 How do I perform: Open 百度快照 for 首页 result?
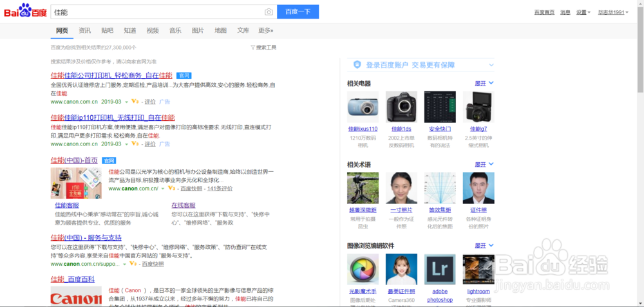(x=191, y=189)
